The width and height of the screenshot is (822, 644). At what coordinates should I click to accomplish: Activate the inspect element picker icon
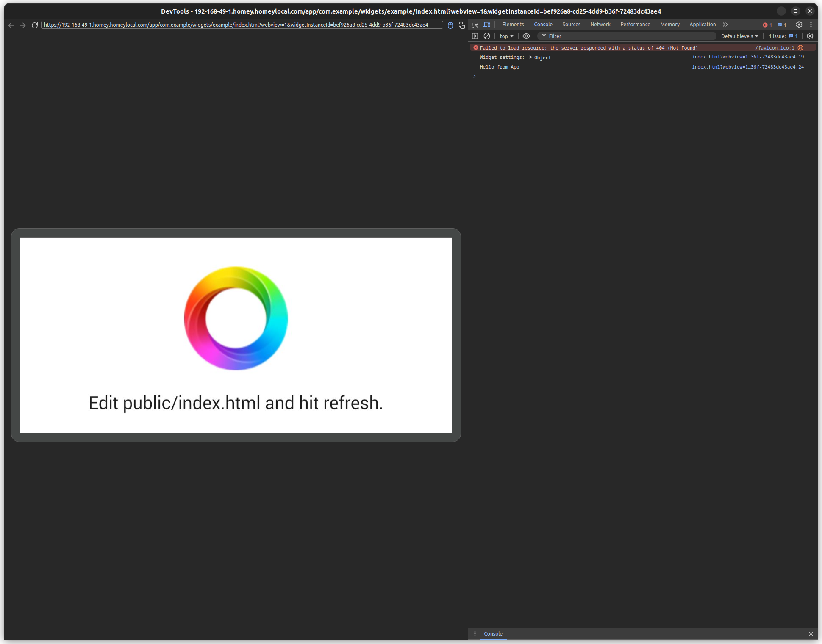tap(475, 25)
